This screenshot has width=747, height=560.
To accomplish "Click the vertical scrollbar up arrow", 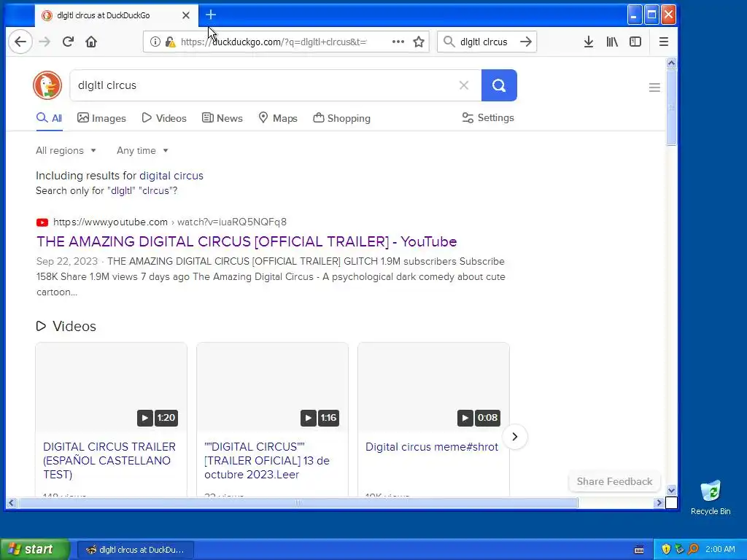I will [x=671, y=63].
